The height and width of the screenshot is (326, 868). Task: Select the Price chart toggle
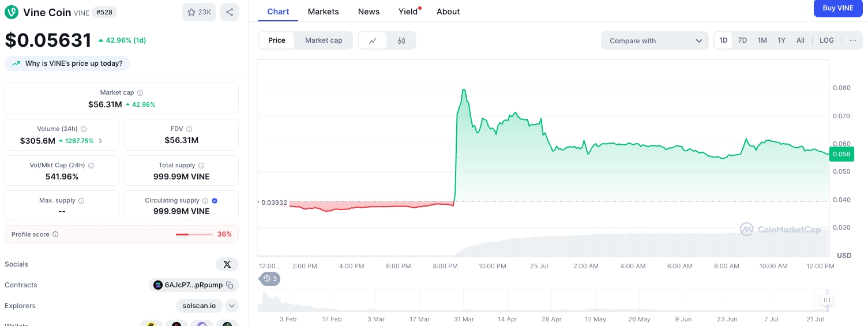(277, 40)
